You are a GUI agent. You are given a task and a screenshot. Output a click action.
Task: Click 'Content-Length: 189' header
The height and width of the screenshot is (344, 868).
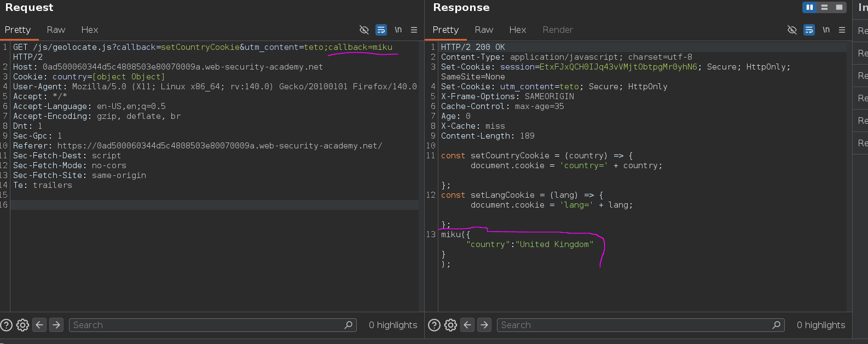pyautogui.click(x=488, y=136)
